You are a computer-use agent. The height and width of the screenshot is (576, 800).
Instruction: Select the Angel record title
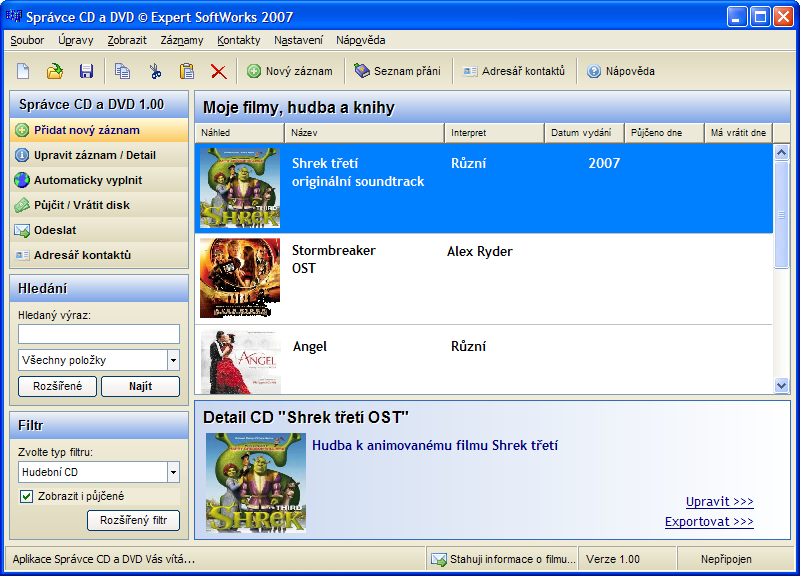click(310, 347)
